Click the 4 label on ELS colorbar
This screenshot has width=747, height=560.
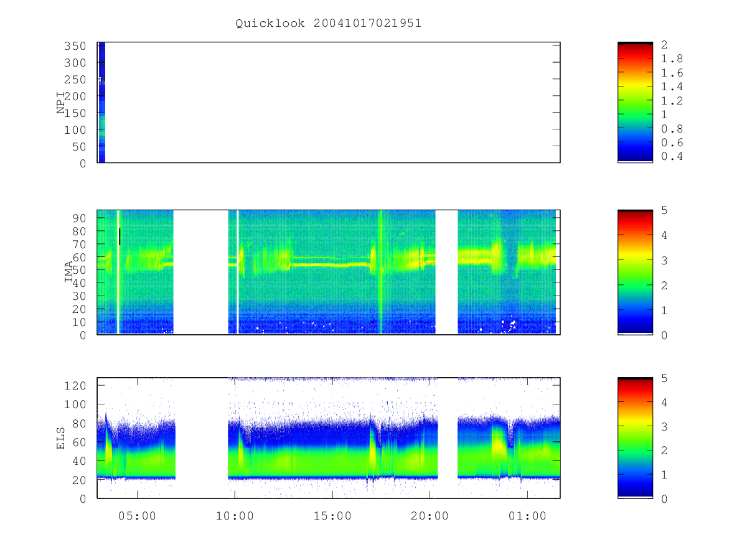[664, 403]
